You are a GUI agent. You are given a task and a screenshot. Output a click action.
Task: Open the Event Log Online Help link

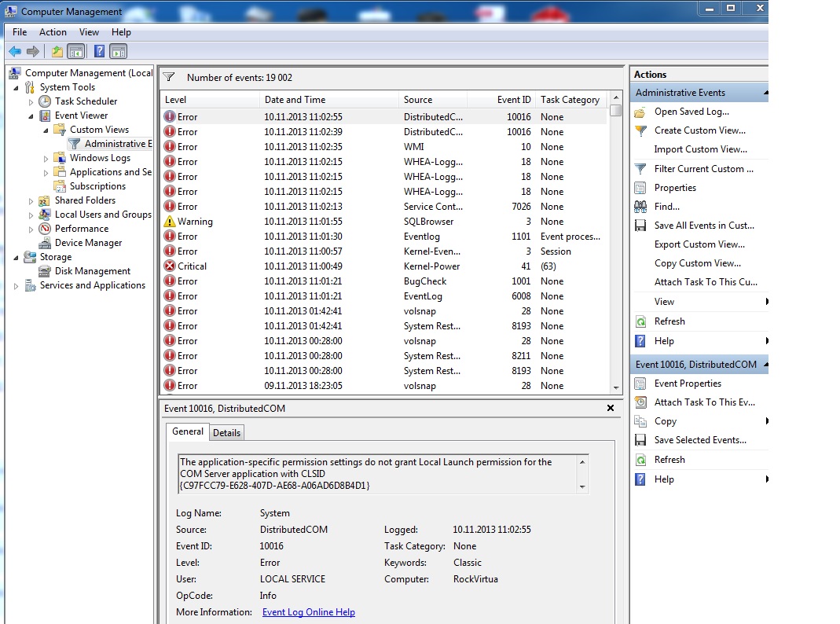coord(309,612)
